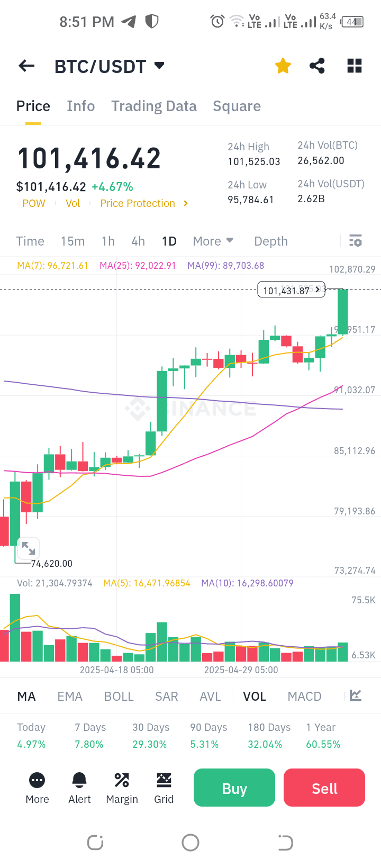The image size is (381, 868).
Task: Tap Android recent apps button
Action: [95, 843]
